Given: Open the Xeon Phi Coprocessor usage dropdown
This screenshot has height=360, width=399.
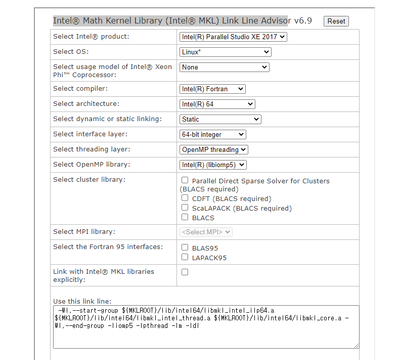Looking at the screenshot, I should 224,67.
